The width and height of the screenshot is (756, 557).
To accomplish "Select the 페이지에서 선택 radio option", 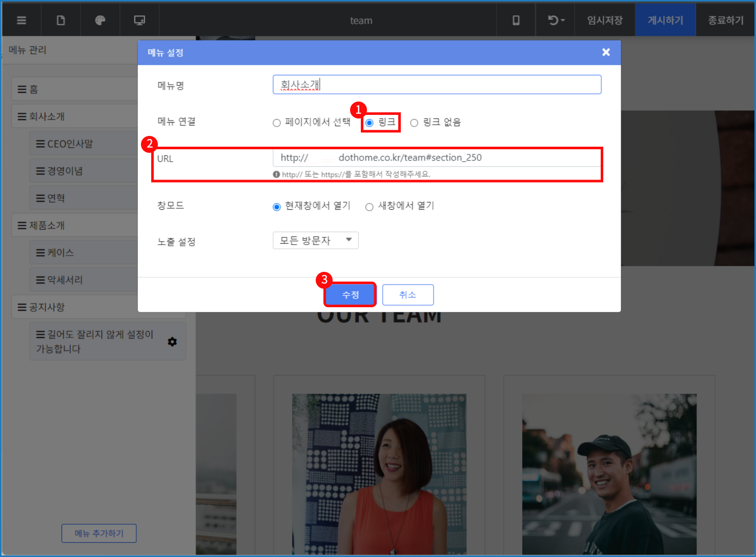I will (x=277, y=123).
